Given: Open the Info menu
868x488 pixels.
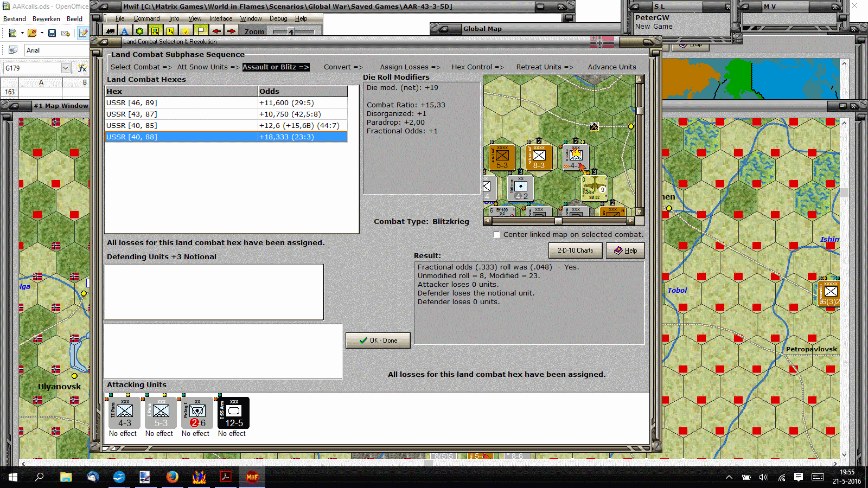Looking at the screenshot, I should pos(174,18).
